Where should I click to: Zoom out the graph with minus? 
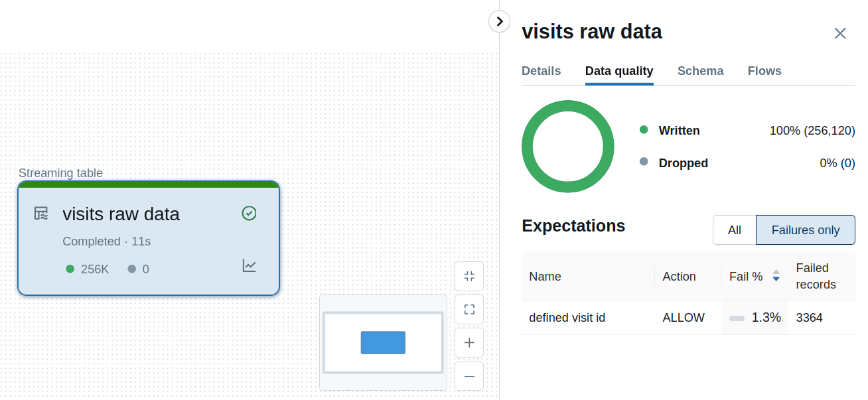tap(469, 376)
